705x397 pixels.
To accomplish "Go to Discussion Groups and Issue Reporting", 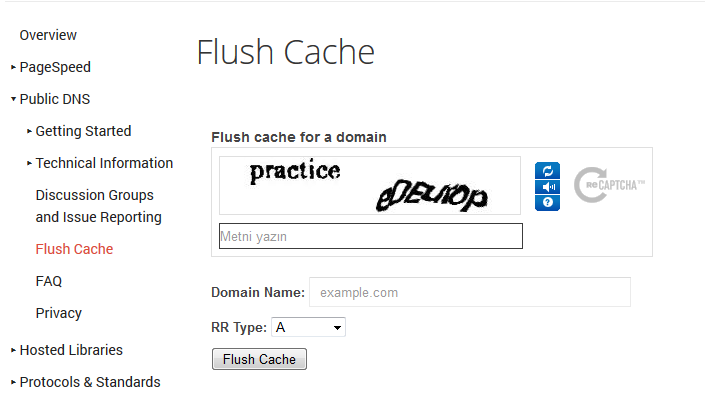I will (x=98, y=206).
